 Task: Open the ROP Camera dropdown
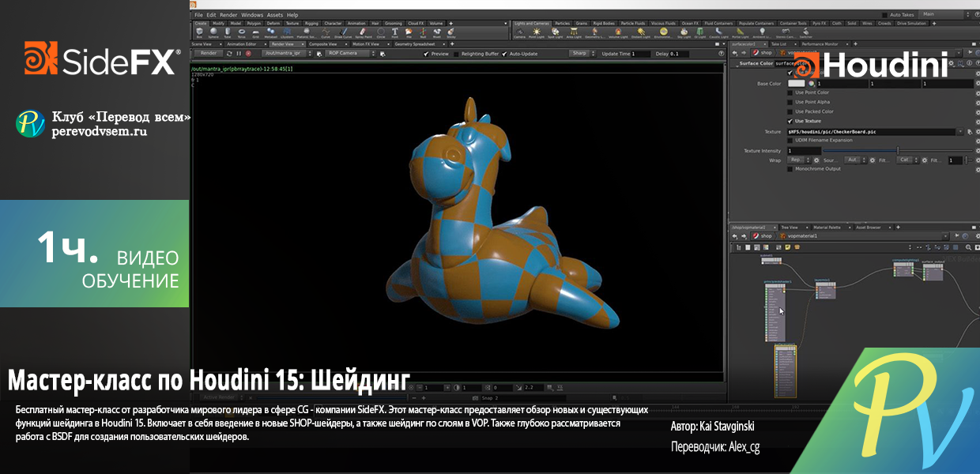[x=351, y=54]
